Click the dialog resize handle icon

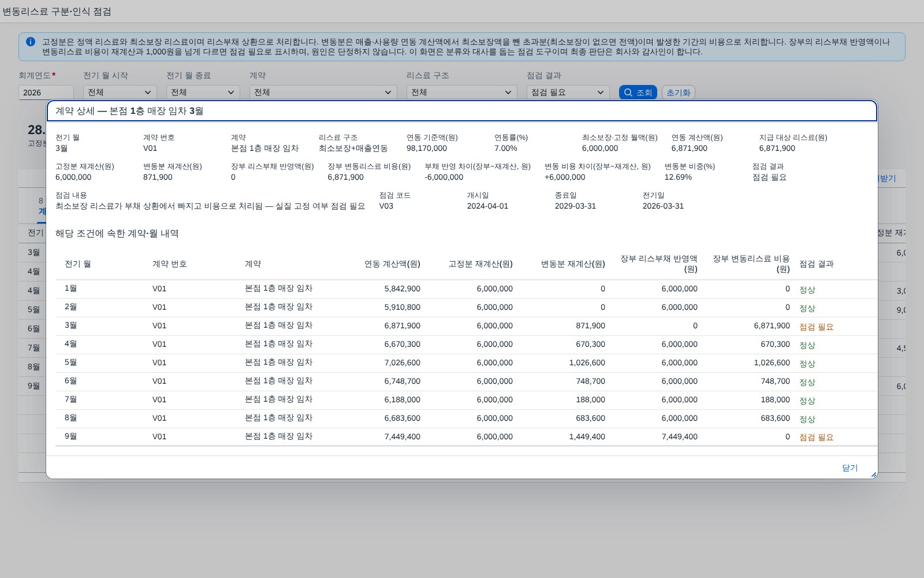(873, 475)
